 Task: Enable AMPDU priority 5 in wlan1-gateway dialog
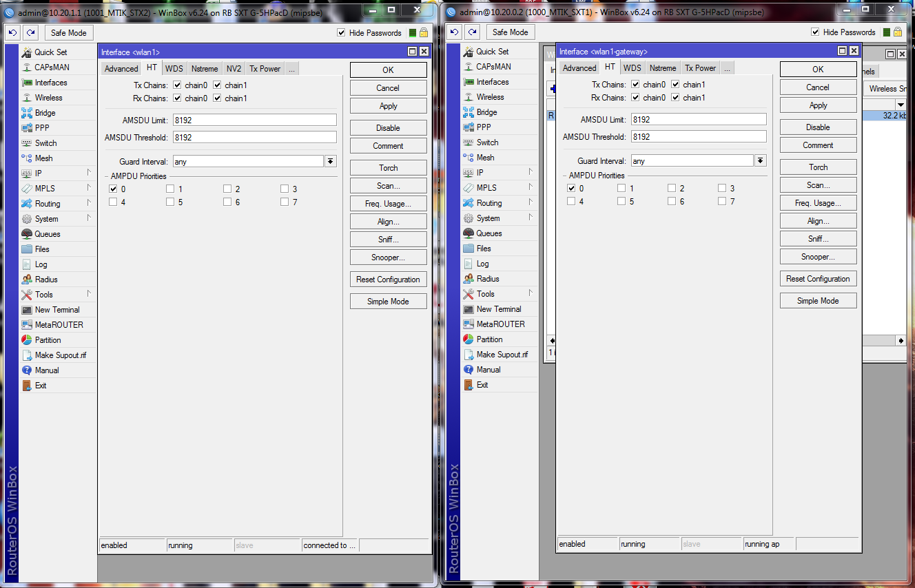(621, 201)
